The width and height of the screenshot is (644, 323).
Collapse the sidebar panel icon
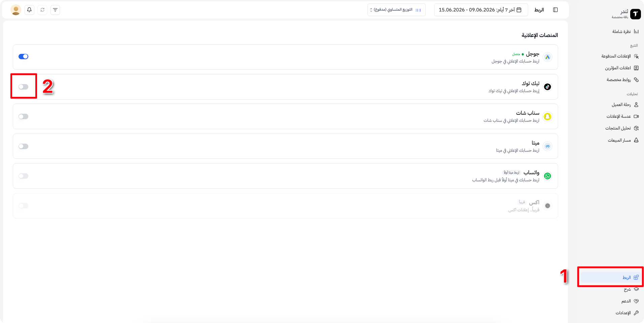tap(555, 10)
